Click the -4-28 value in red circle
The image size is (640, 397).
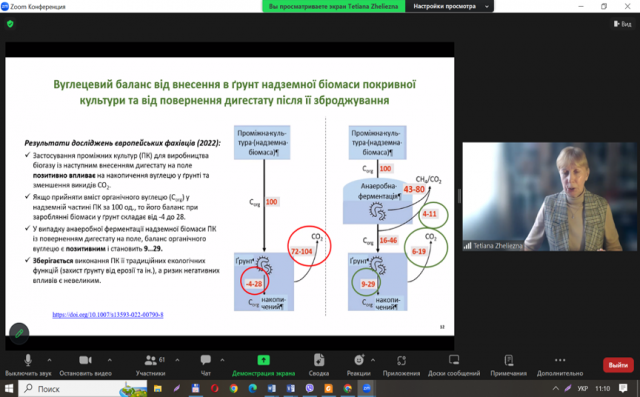point(254,284)
